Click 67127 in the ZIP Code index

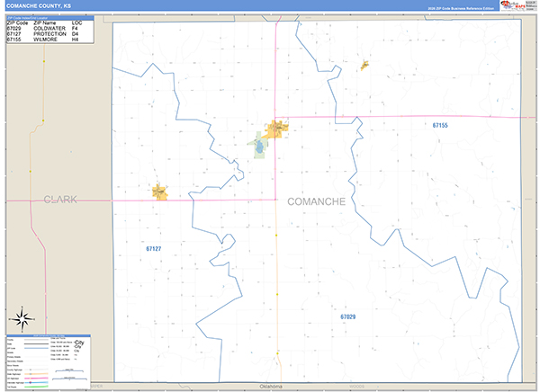click(x=13, y=34)
